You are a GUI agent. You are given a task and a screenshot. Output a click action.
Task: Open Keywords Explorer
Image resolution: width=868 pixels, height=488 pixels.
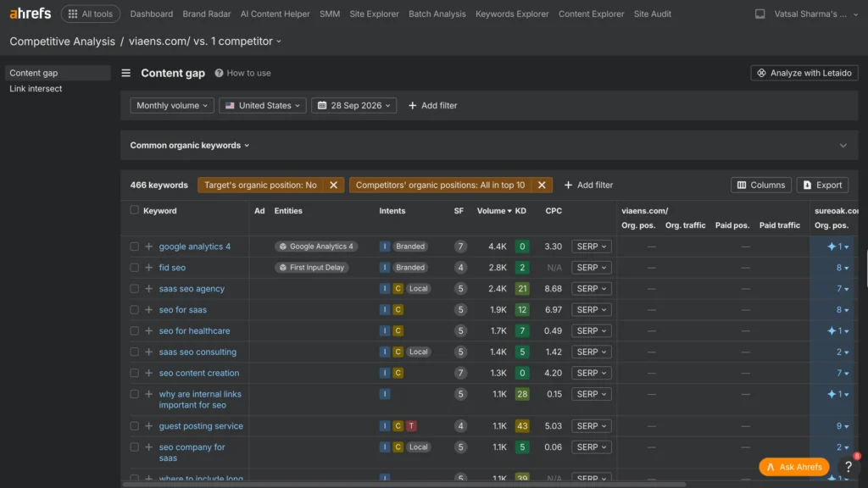tap(512, 14)
